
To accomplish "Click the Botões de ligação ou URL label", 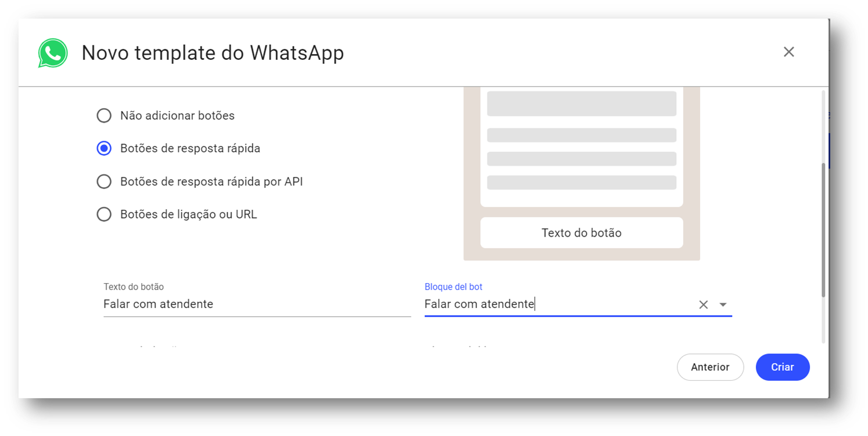I will click(189, 215).
